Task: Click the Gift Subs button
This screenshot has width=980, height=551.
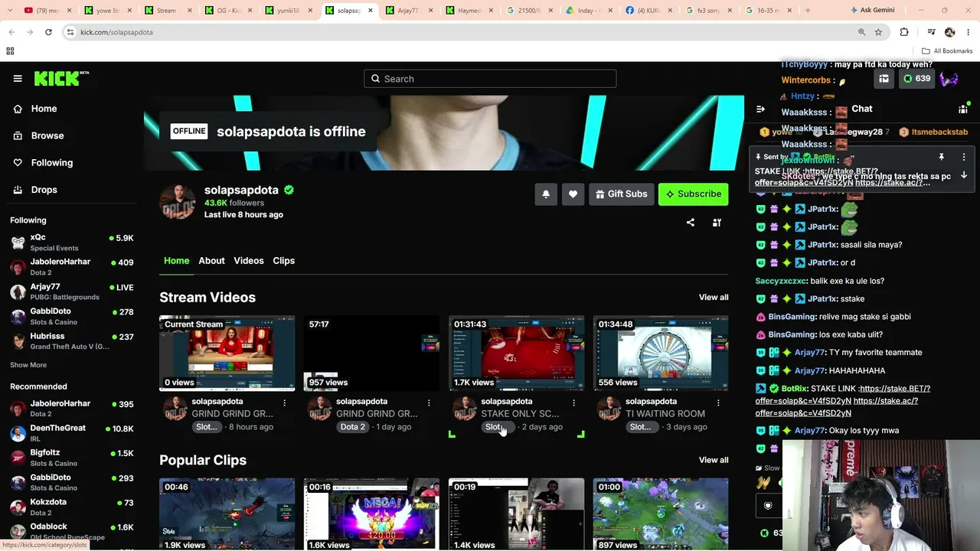Action: tap(621, 194)
